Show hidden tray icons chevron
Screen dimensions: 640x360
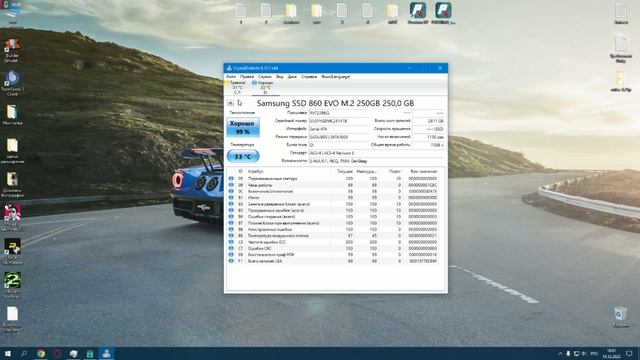pos(560,353)
